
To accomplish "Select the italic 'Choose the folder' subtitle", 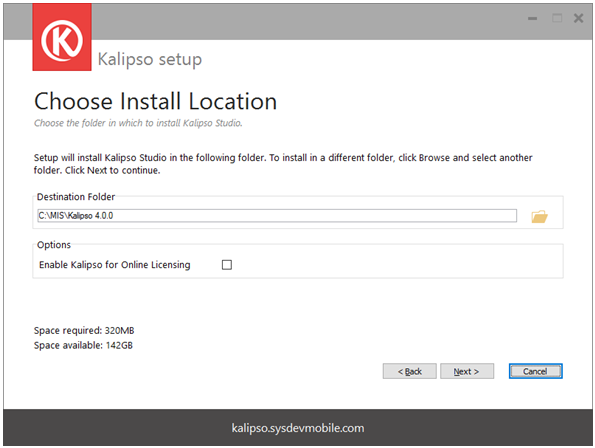I will 138,123.
